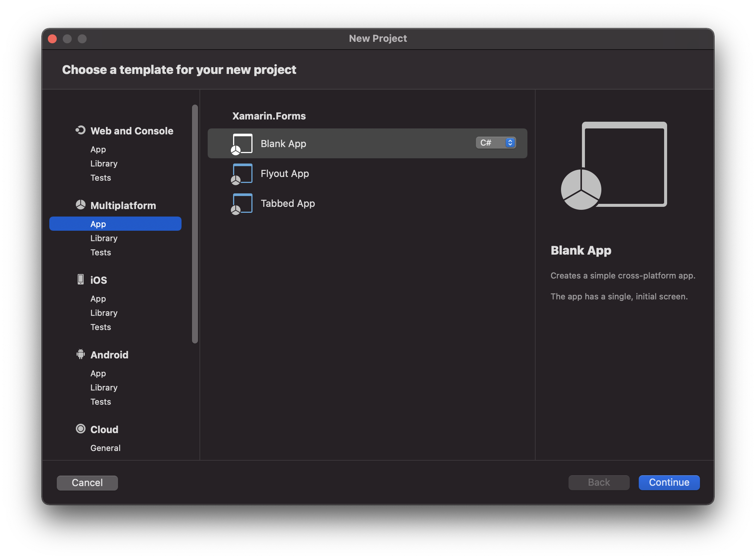Select App under Multiplatform
The image size is (756, 560).
click(98, 224)
